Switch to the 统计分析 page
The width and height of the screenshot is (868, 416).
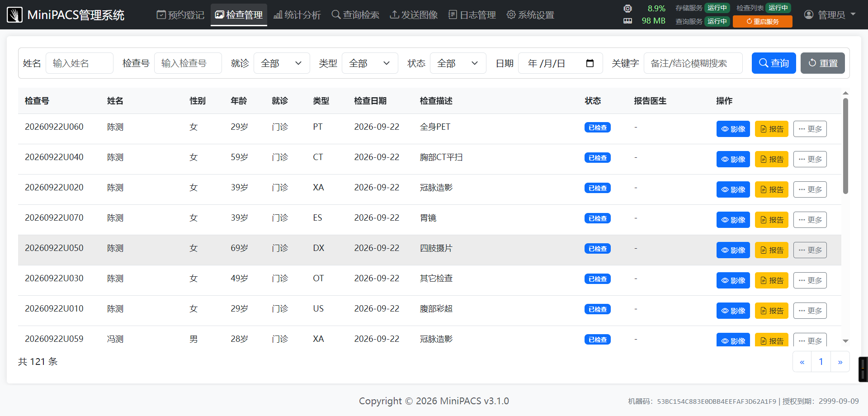297,15
